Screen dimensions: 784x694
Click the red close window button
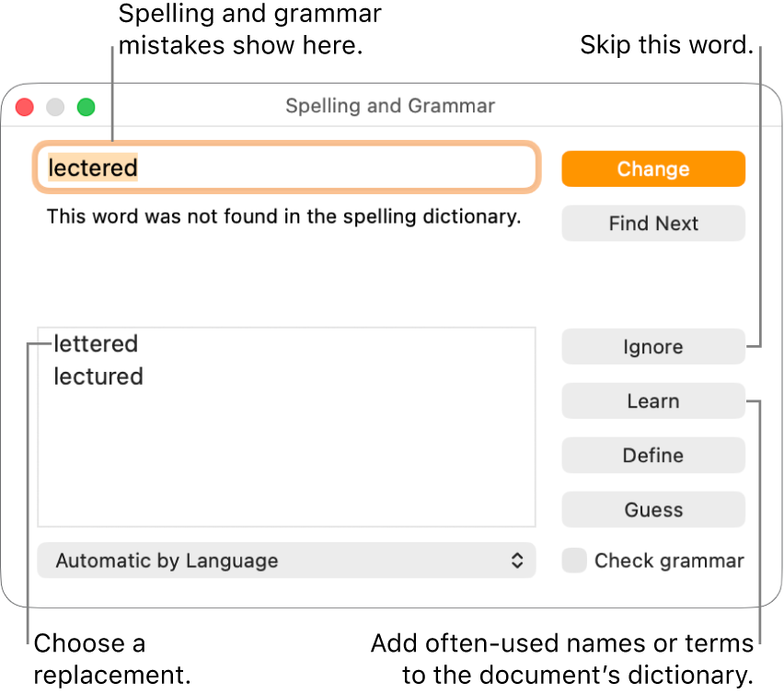[x=24, y=107]
